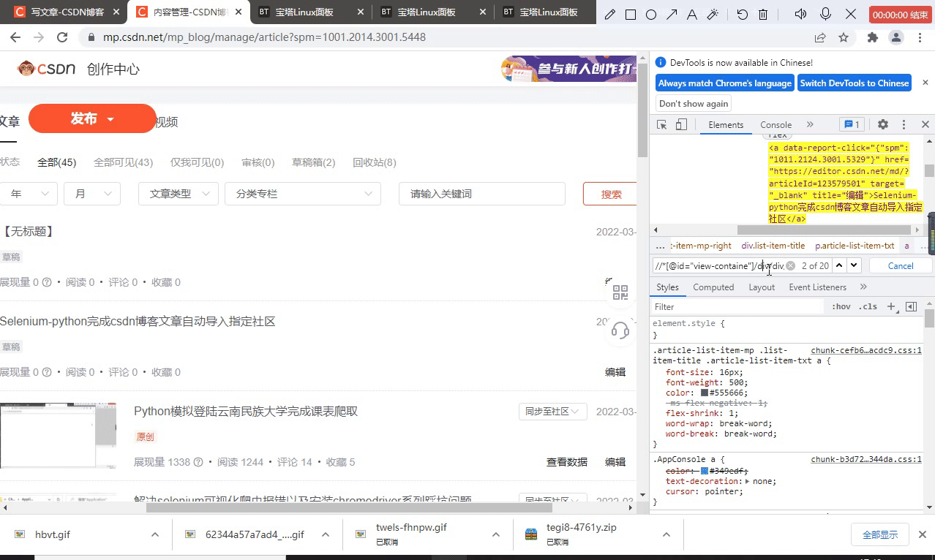Select the 全部(45) article filter
935x560 pixels.
tap(57, 162)
